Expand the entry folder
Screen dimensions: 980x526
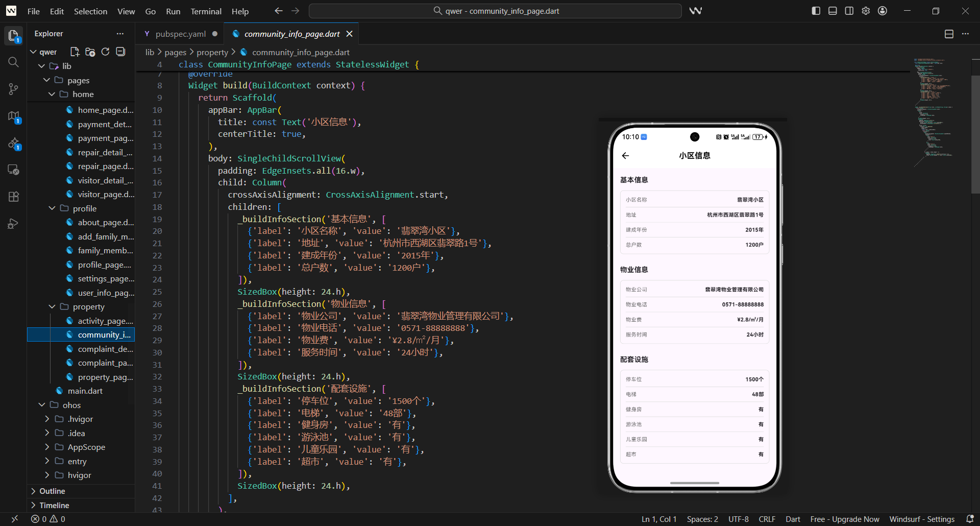click(47, 461)
